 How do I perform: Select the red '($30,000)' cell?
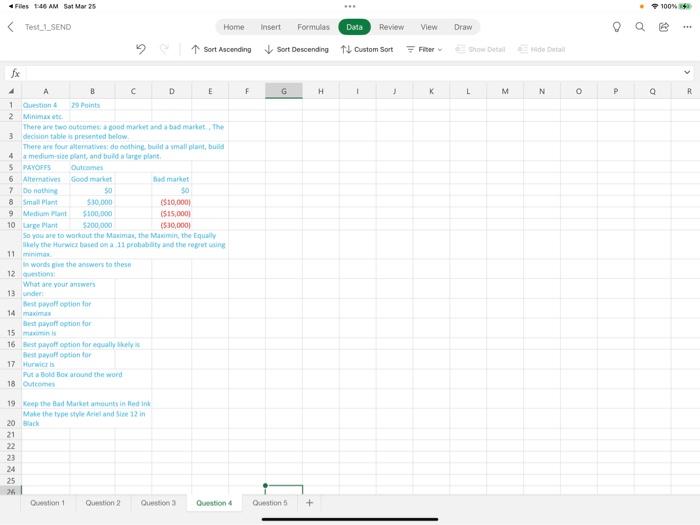(x=171, y=225)
